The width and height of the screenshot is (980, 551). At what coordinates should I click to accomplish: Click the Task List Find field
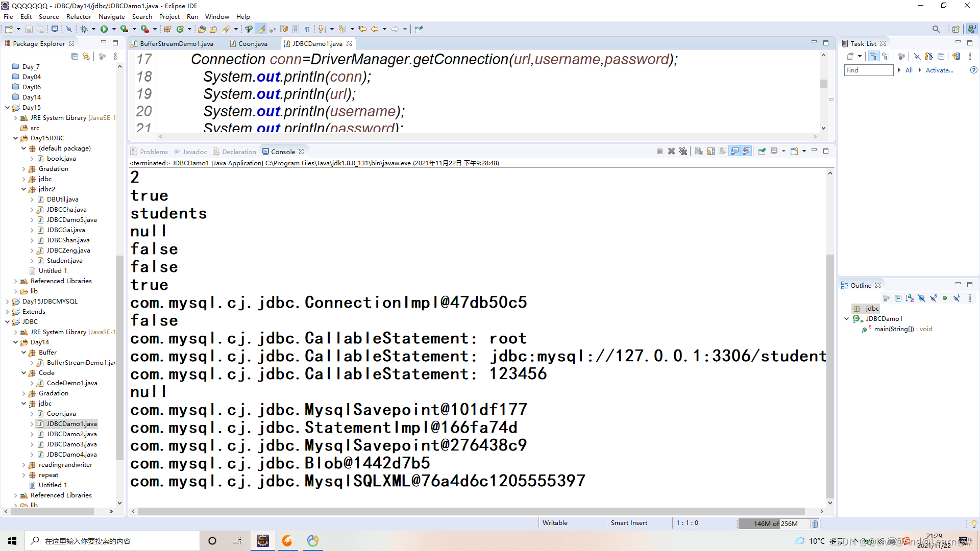tap(868, 70)
